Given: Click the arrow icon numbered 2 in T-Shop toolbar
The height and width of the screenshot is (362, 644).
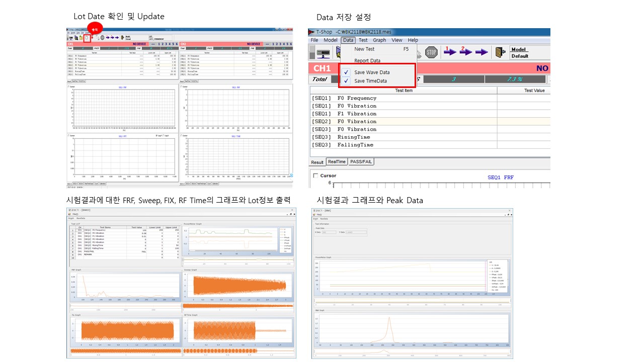Looking at the screenshot, I should click(465, 51).
